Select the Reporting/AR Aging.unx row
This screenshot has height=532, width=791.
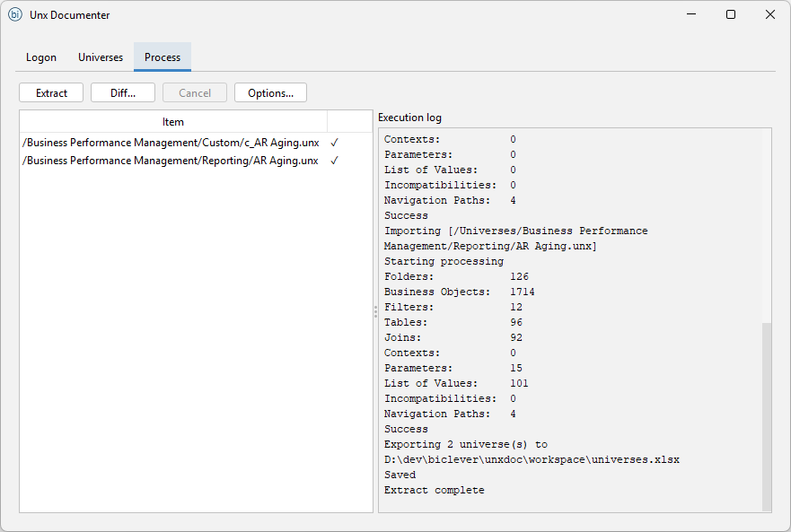(196, 161)
